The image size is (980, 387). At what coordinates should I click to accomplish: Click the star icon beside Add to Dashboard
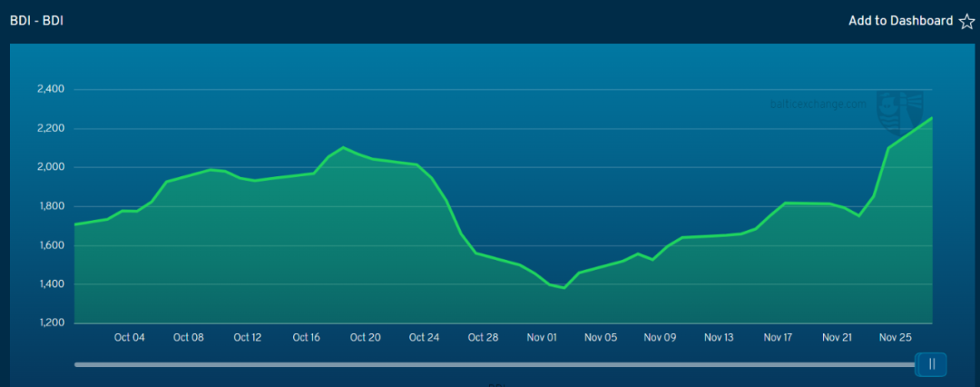pos(966,22)
